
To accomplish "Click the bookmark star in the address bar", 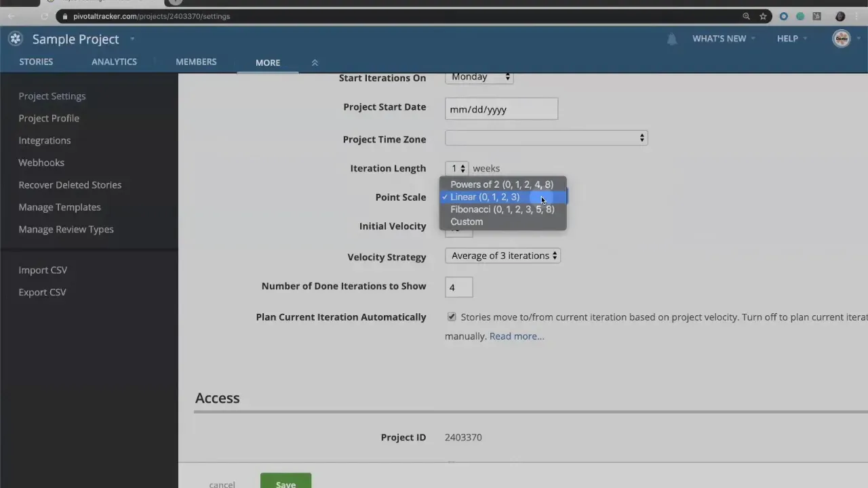I will [x=764, y=16].
